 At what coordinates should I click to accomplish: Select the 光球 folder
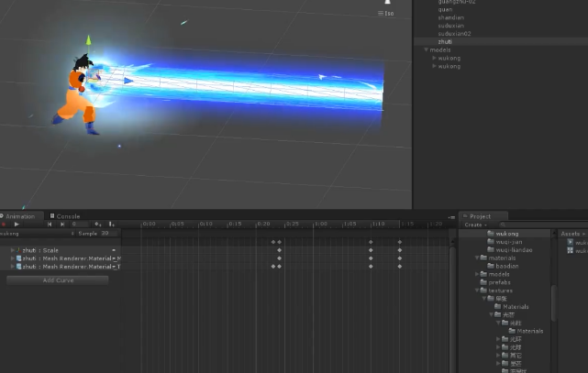(x=512, y=347)
